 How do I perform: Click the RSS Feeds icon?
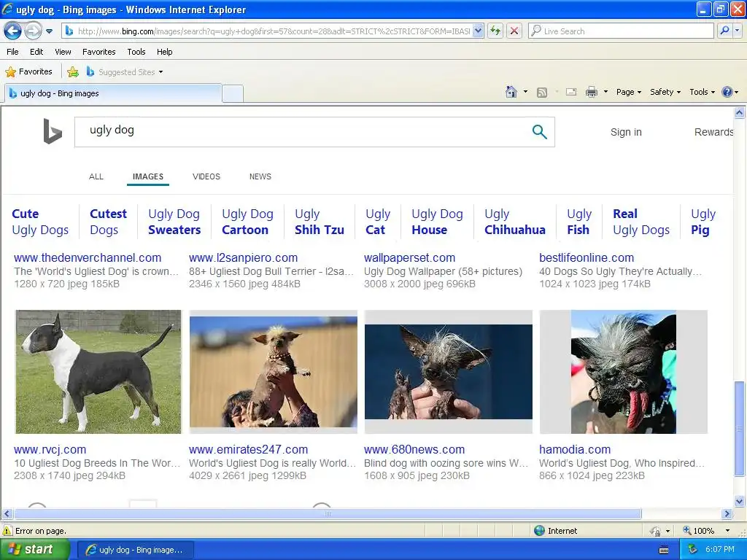tap(542, 93)
